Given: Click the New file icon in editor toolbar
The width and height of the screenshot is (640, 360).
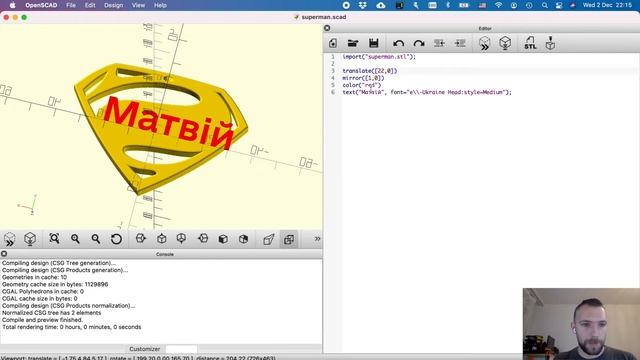Looking at the screenshot, I should [333, 43].
